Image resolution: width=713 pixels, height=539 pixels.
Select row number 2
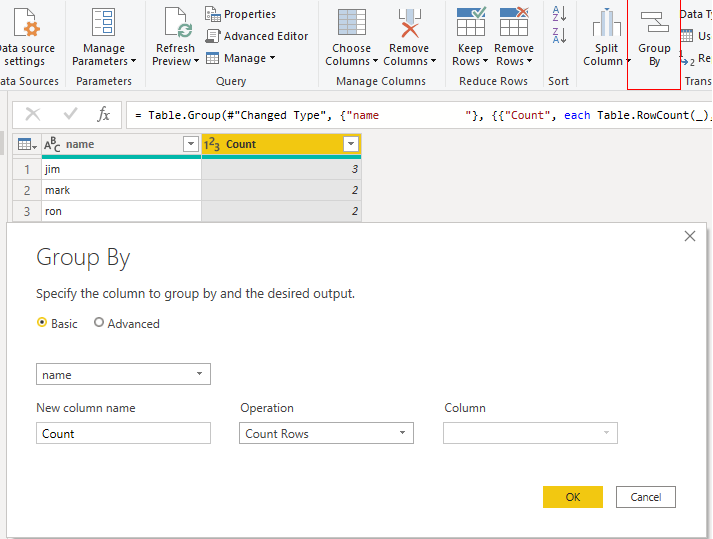click(x=27, y=190)
